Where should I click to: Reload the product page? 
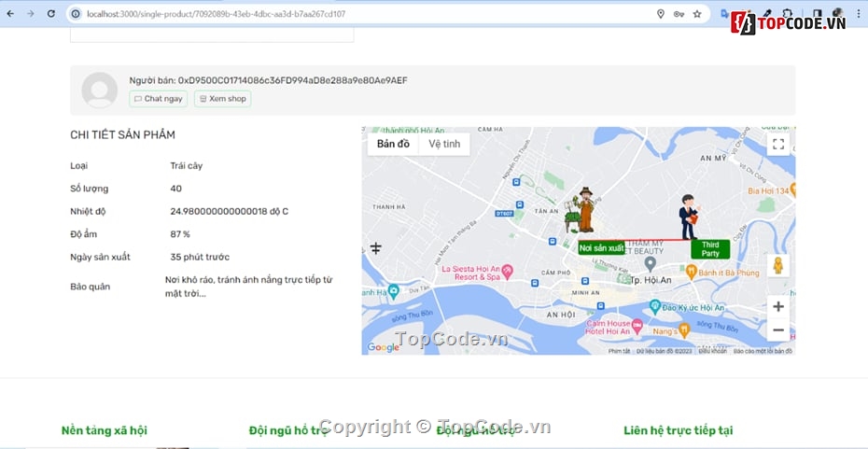[x=50, y=14]
